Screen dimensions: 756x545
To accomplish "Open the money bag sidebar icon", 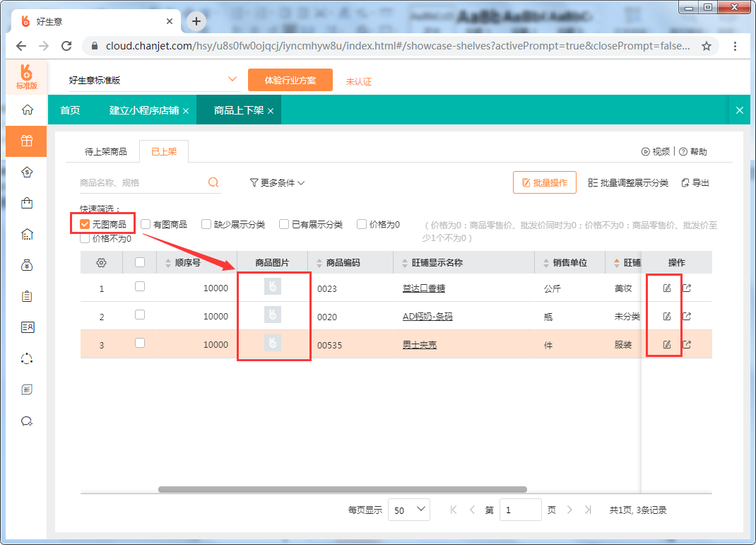I will pos(27,265).
